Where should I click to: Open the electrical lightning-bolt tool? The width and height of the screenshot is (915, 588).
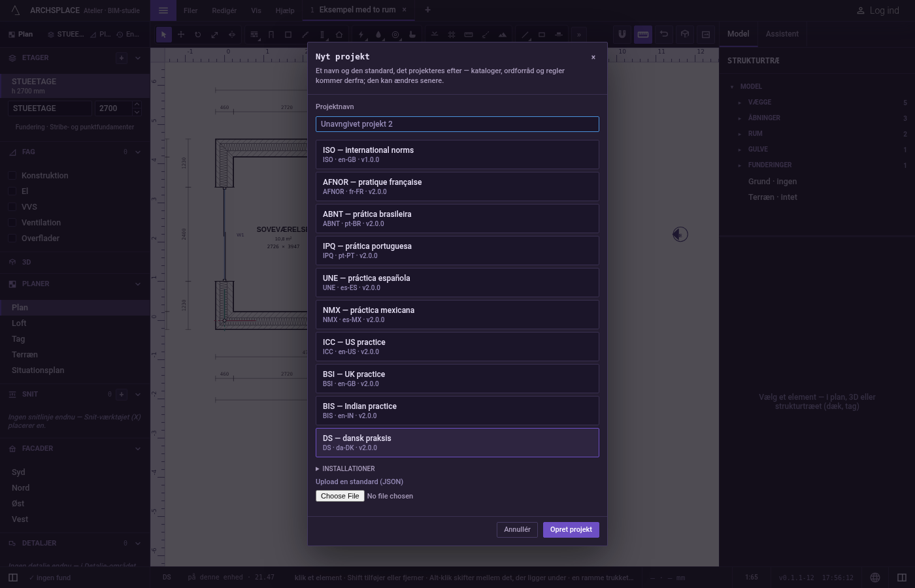coord(361,35)
